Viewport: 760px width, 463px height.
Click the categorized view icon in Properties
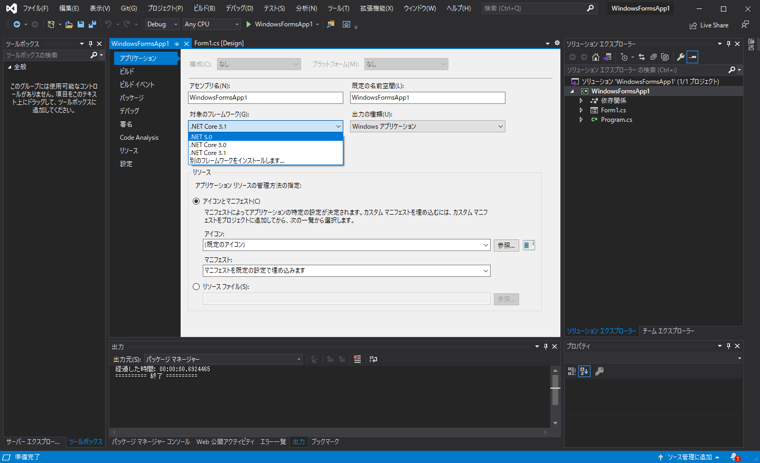point(572,371)
